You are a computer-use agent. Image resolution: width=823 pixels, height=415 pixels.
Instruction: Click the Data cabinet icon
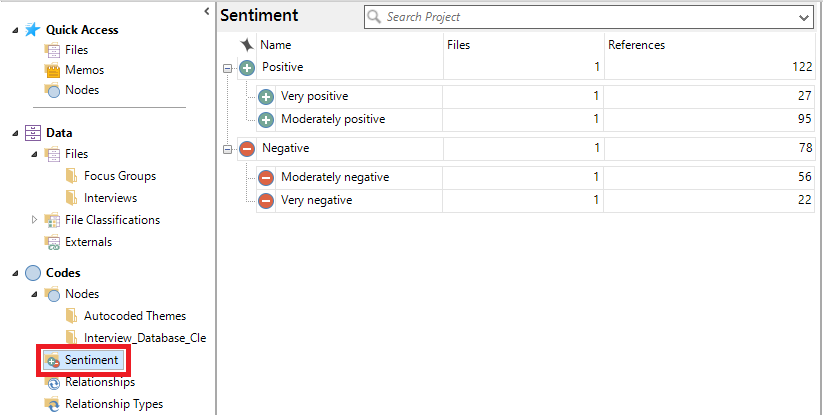coord(33,133)
